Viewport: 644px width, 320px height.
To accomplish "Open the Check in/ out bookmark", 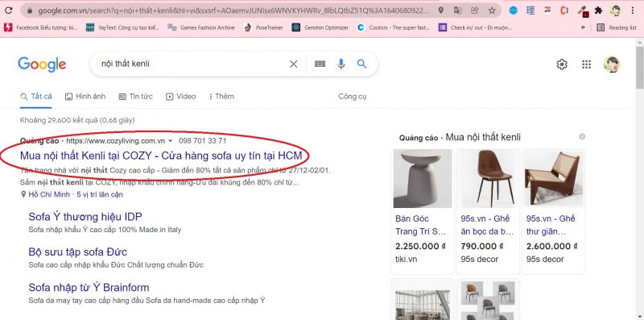I will coord(475,27).
